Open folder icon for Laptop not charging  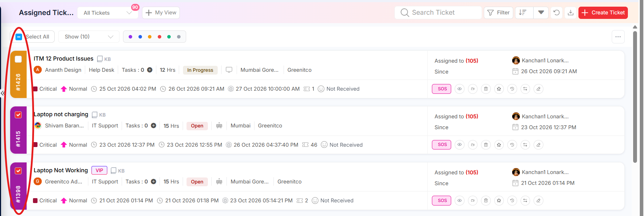473,145
